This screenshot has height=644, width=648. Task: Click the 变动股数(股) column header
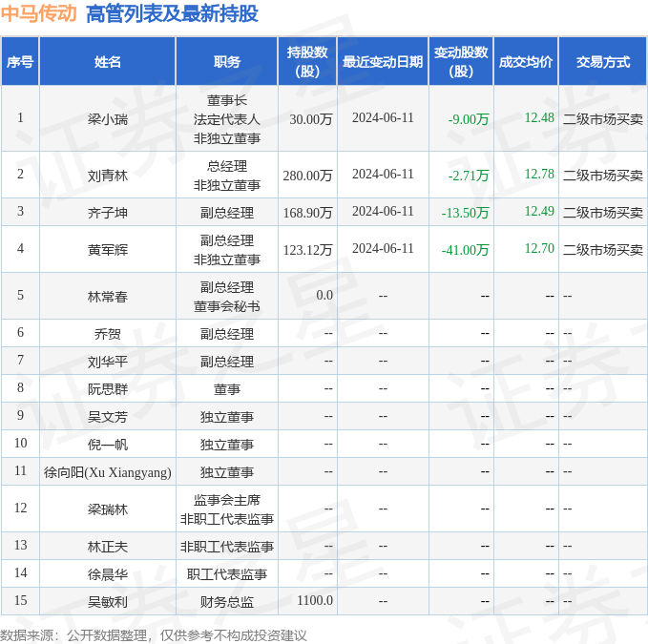point(461,62)
